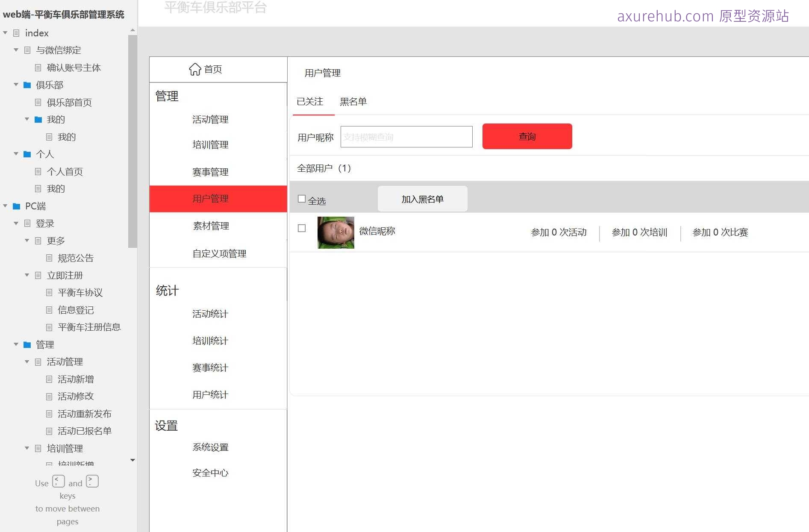
Task: Click 参加 0 次活动 text
Action: pos(559,232)
